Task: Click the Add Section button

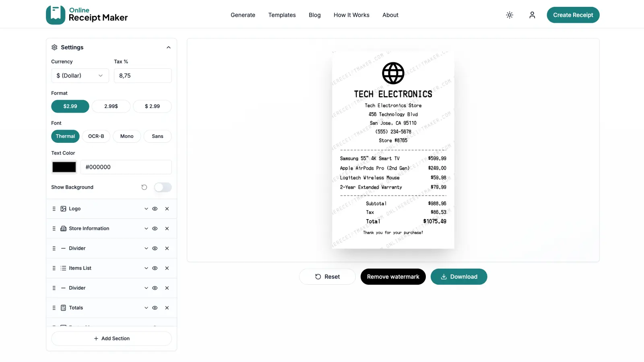Action: click(x=111, y=339)
